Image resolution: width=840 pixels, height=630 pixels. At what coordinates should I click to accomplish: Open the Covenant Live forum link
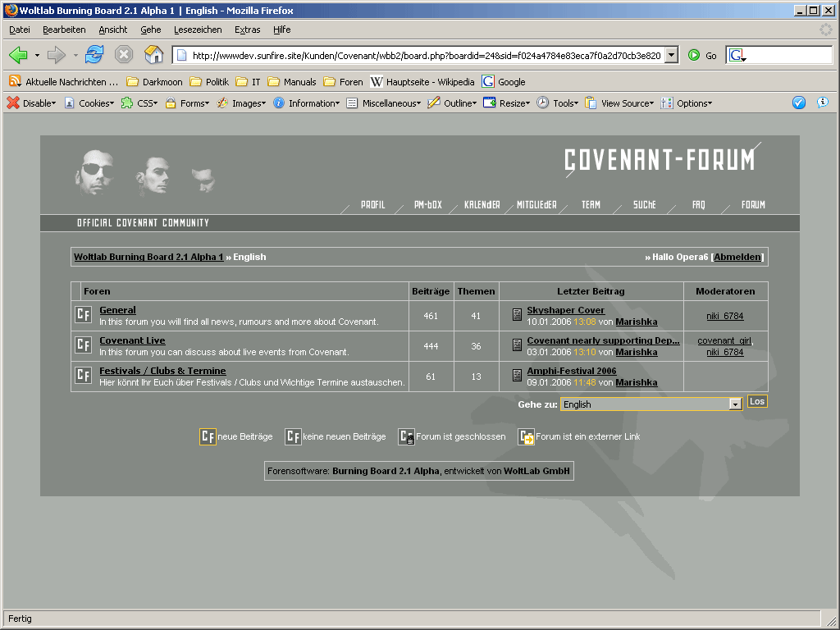pos(132,340)
